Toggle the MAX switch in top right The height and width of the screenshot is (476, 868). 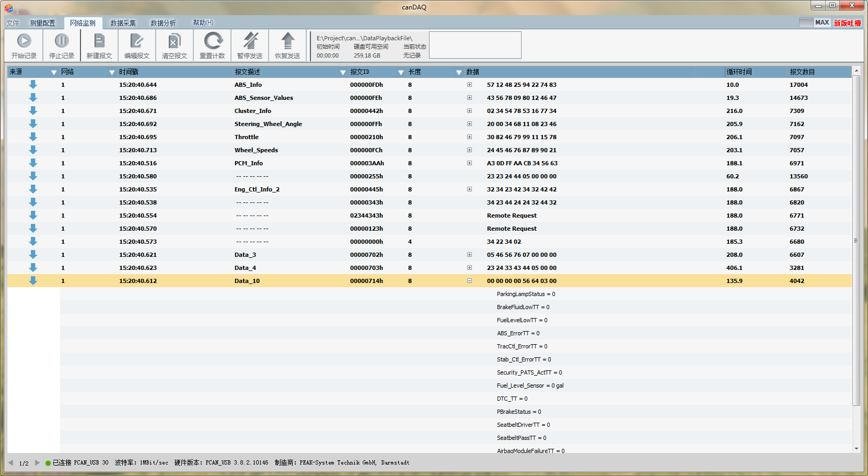pyautogui.click(x=814, y=22)
